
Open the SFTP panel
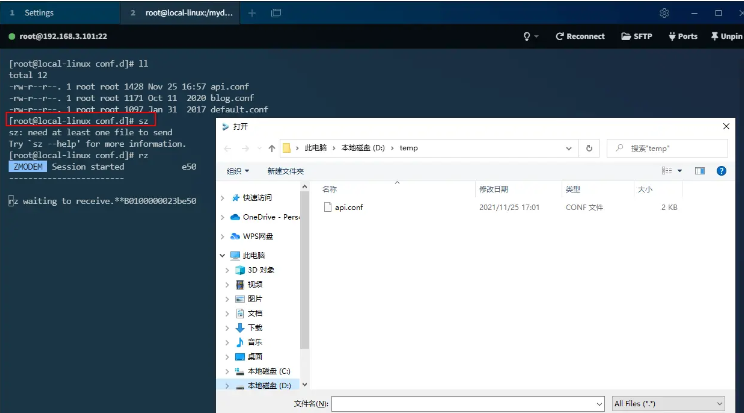(x=636, y=37)
